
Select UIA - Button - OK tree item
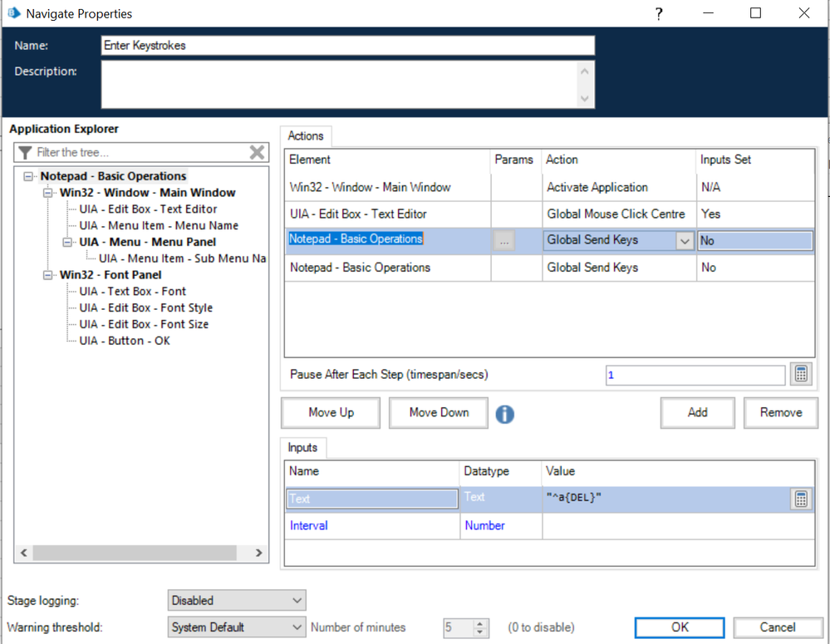click(x=125, y=341)
